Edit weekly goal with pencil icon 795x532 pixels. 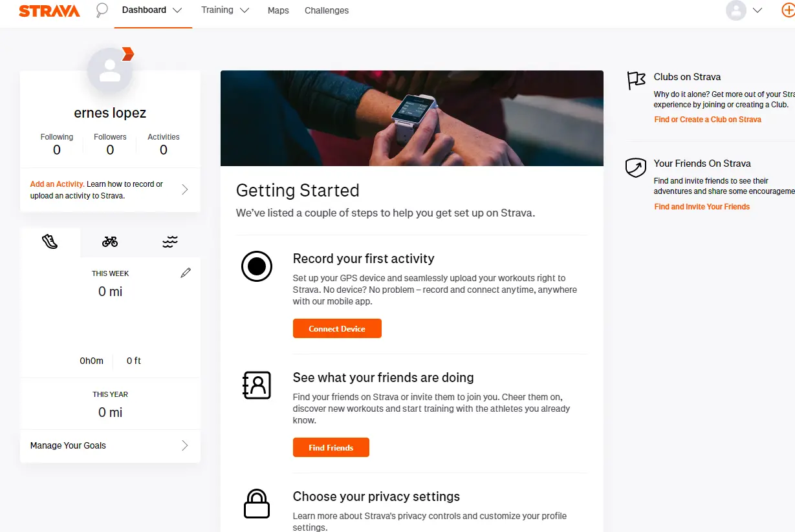[x=186, y=273]
